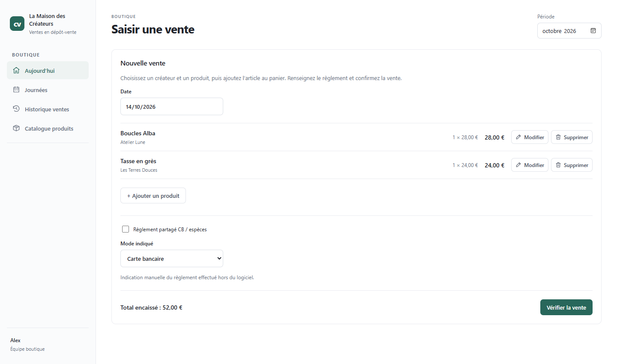Image resolution: width=617 pixels, height=364 pixels.
Task: Click the 28,00 € line total
Action: (x=494, y=137)
